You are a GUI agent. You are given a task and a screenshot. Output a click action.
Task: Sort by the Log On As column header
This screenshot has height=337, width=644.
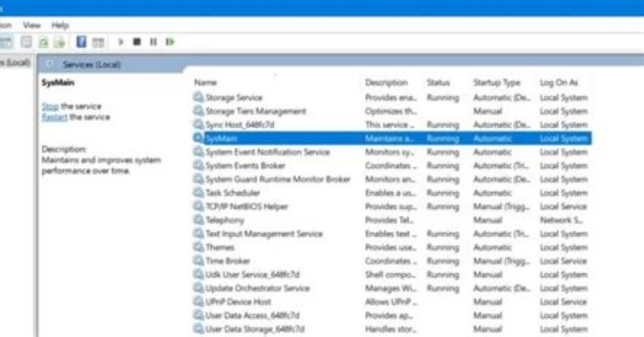(559, 83)
